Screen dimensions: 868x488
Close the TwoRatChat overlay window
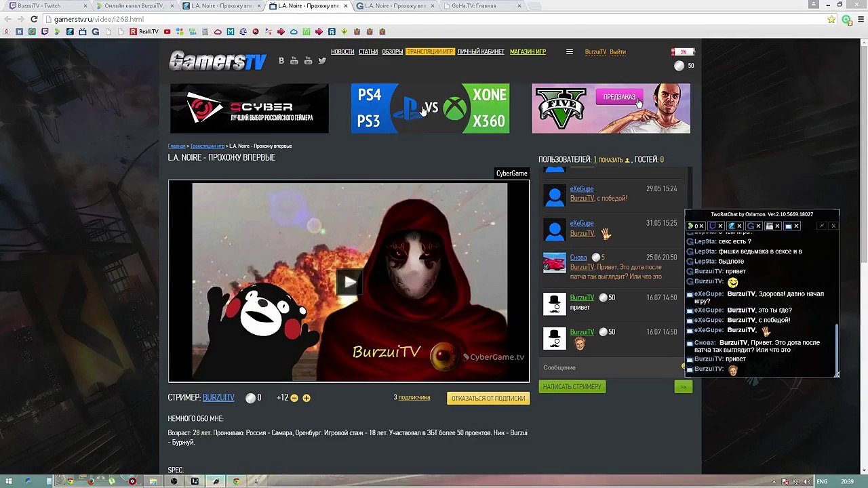tap(833, 226)
